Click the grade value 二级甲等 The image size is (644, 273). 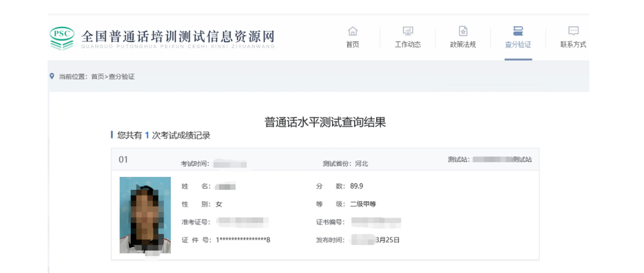coord(363,204)
